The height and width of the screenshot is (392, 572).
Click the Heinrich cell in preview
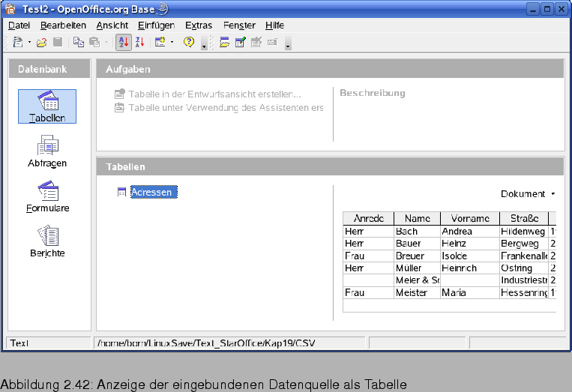point(470,268)
